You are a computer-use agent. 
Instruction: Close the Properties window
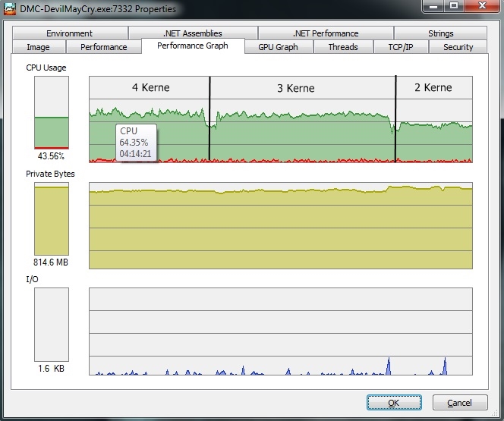tap(482, 6)
